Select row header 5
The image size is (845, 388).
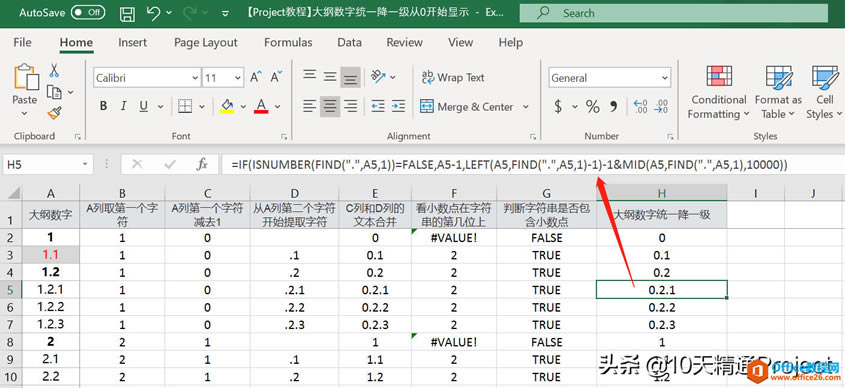11,290
